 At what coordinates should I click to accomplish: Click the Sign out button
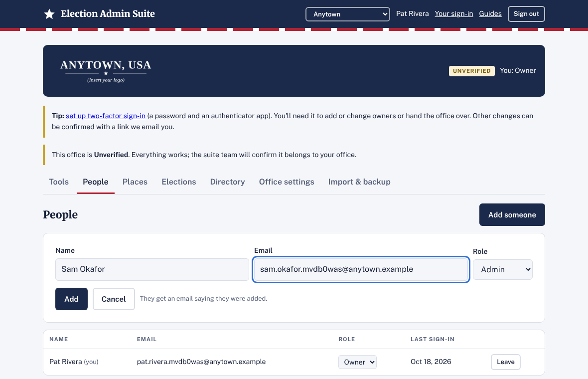point(526,14)
